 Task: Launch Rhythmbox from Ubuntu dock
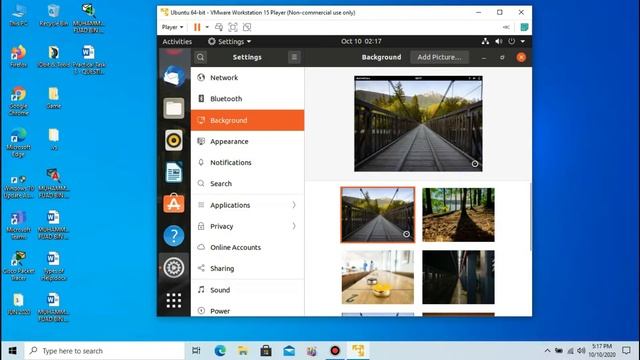(174, 140)
